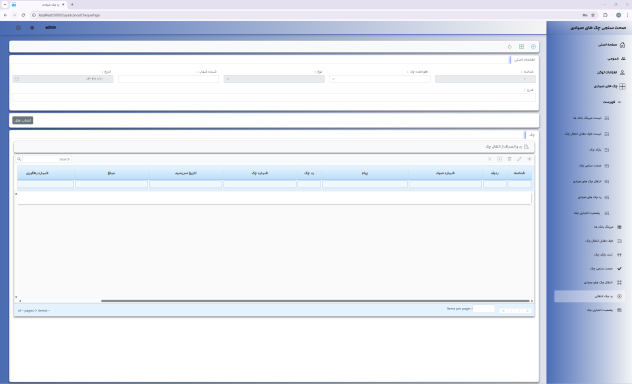Expand the sidebar group with the grid-square icon
This screenshot has width=632, height=384.
point(609,86)
